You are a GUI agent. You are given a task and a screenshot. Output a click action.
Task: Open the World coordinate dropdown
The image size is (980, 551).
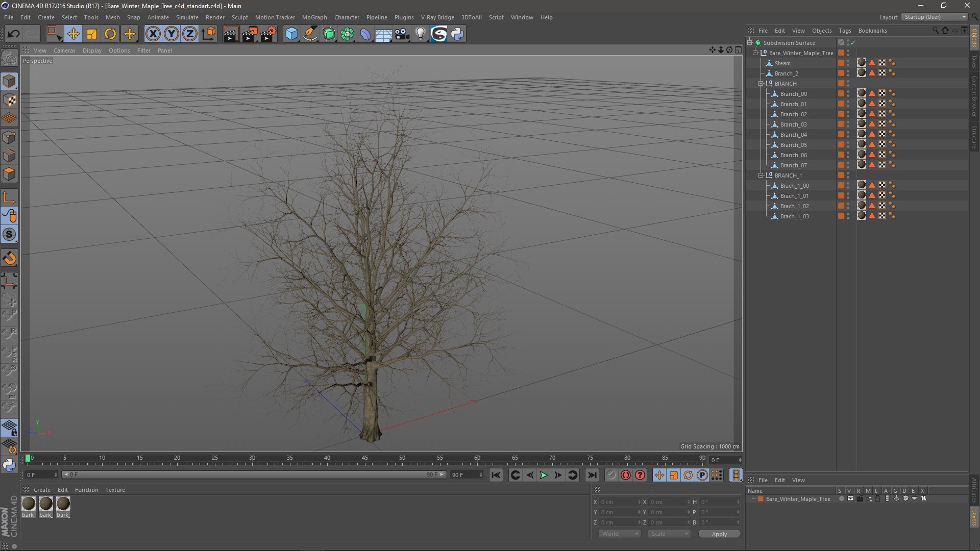(620, 534)
